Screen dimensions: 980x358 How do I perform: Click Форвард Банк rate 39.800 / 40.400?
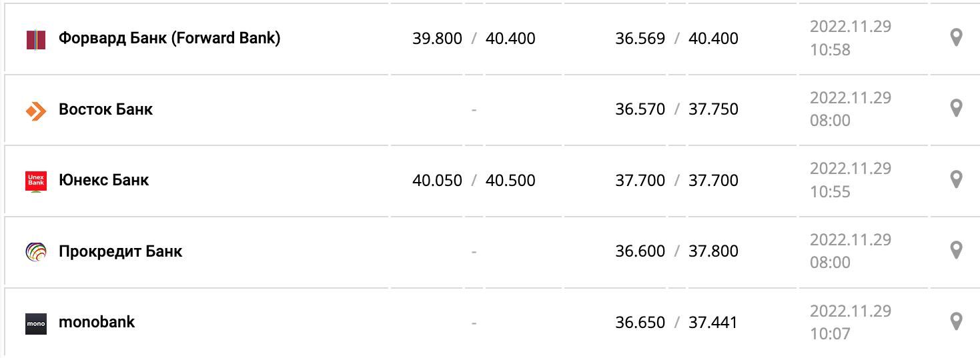(474, 39)
